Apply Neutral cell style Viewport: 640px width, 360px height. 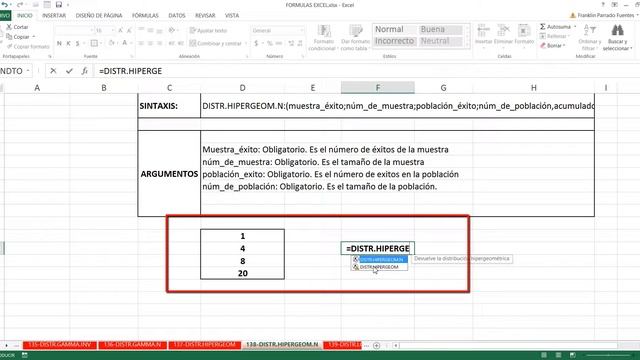[440, 41]
